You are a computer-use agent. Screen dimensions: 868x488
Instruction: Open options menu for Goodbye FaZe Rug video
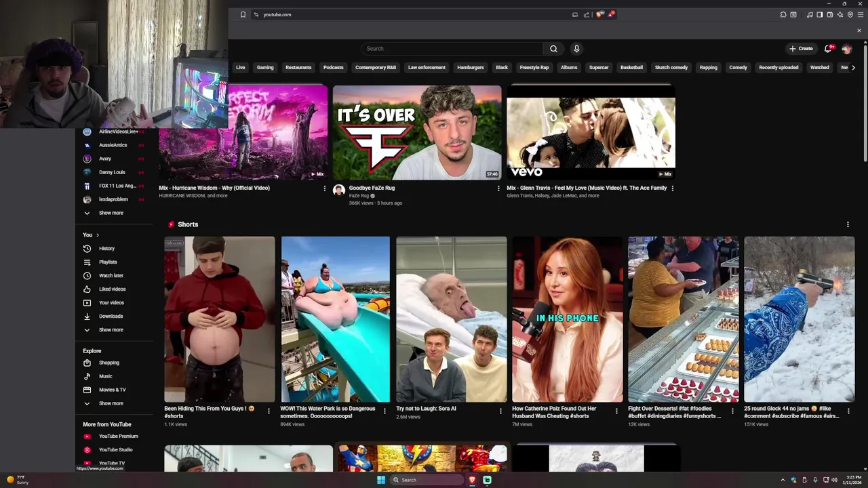(498, 188)
